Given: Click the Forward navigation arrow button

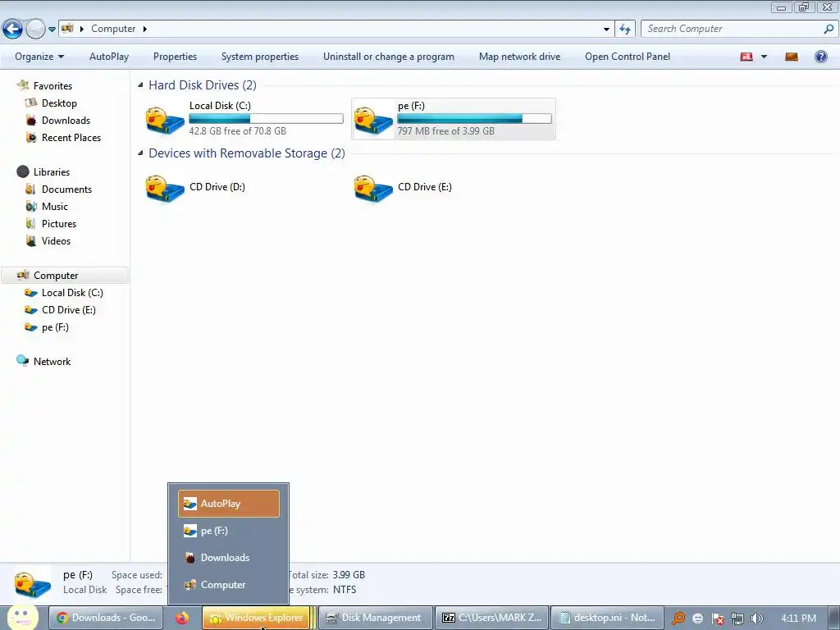Looking at the screenshot, I should click(35, 29).
